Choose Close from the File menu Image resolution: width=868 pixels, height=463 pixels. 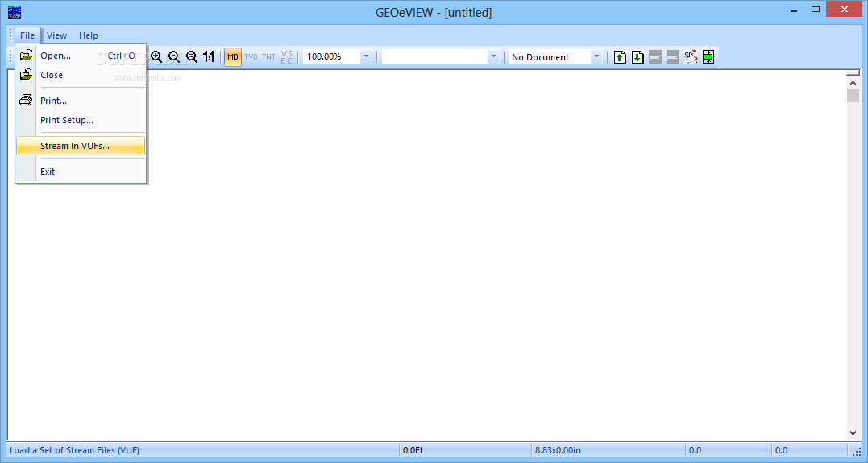(x=81, y=75)
